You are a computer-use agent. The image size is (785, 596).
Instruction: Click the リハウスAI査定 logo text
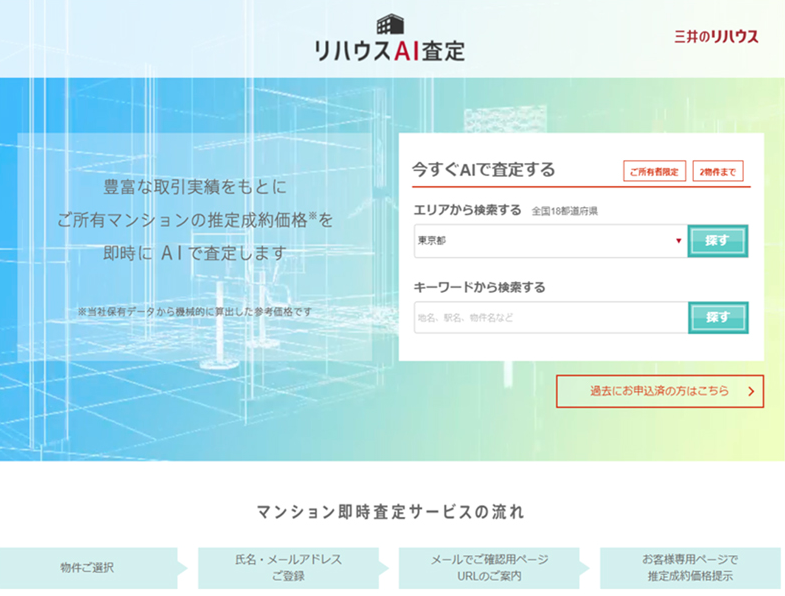391,50
